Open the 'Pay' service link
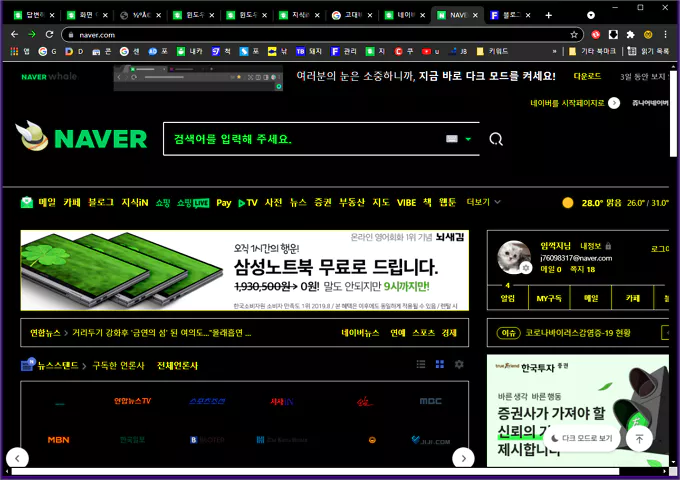Viewport: 680px width, 480px height. [224, 202]
